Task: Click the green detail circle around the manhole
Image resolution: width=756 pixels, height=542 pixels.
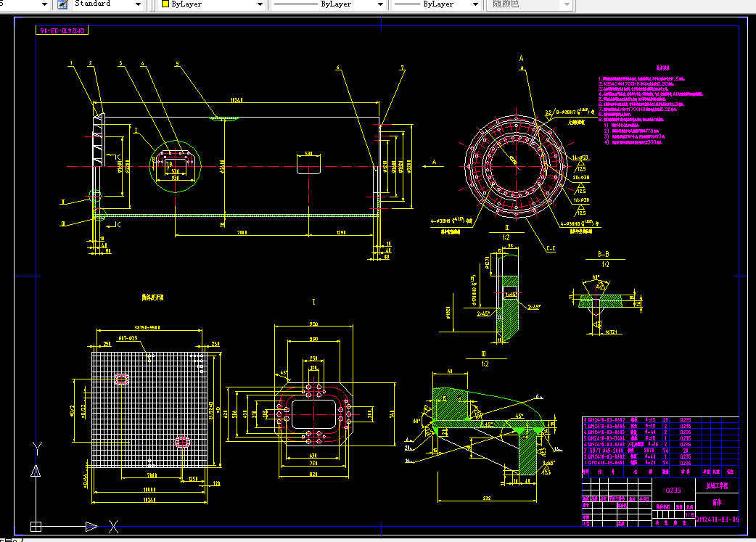Action: coord(175,167)
